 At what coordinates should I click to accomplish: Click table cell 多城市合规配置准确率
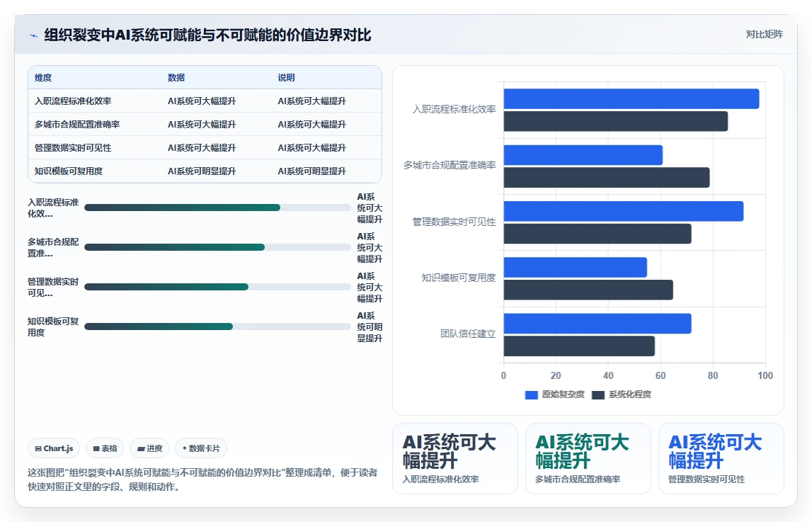coord(77,124)
